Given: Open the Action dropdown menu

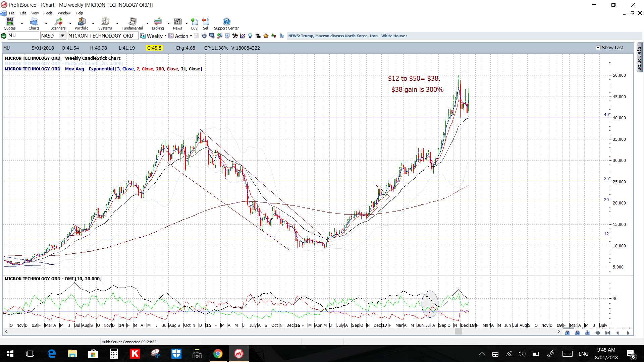Looking at the screenshot, I should (x=180, y=36).
